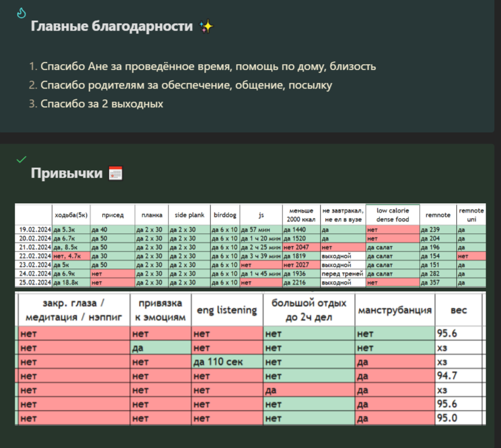Select the line thanking родителям
Image resolution: width=501 pixels, height=448 pixels.
[186, 85]
